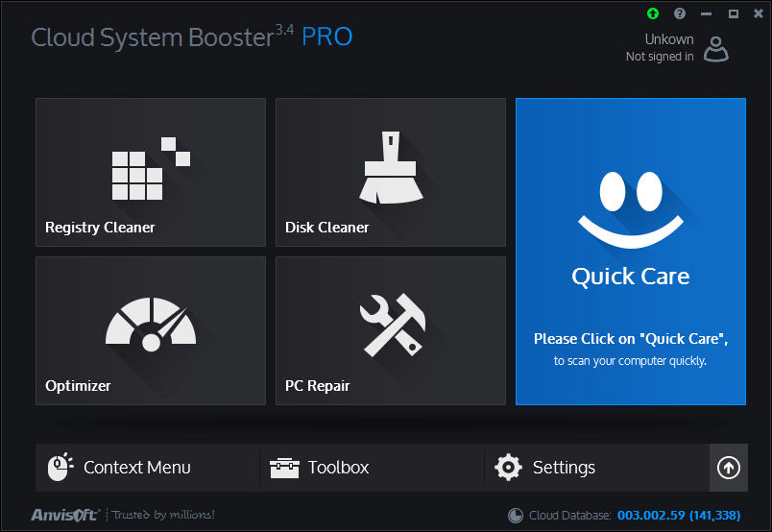
Task: Click the Anvisoft logo
Action: click(65, 515)
